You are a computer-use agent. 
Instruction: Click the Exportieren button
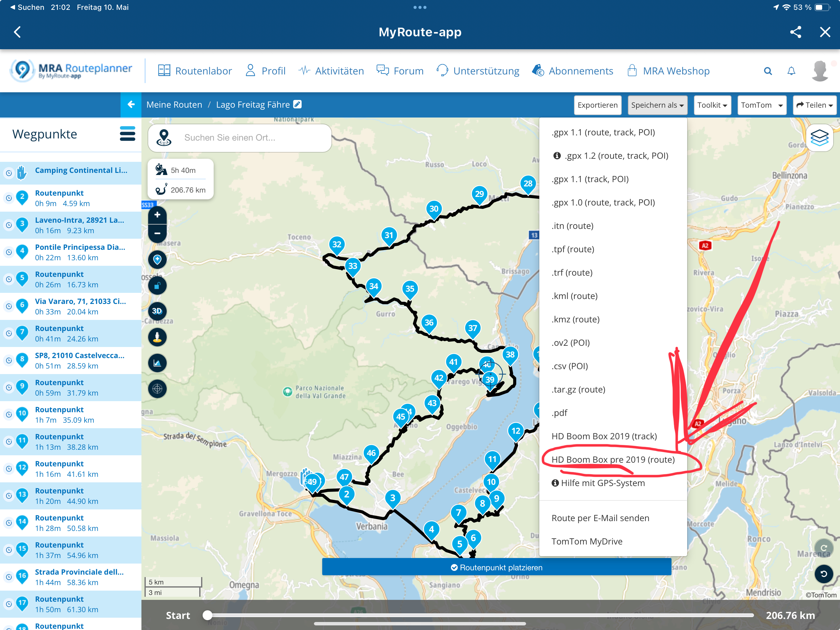tap(597, 105)
